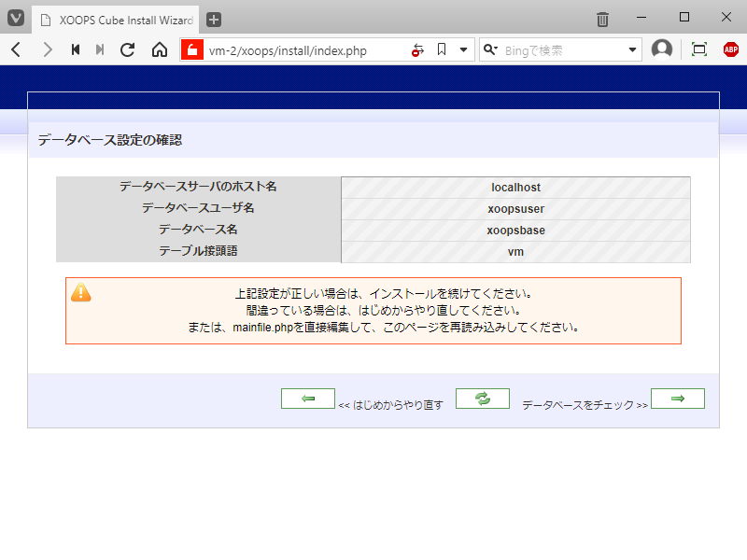Image resolution: width=747 pixels, height=560 pixels.
Task: Click the 'vm' table prefix value
Action: coord(516,252)
